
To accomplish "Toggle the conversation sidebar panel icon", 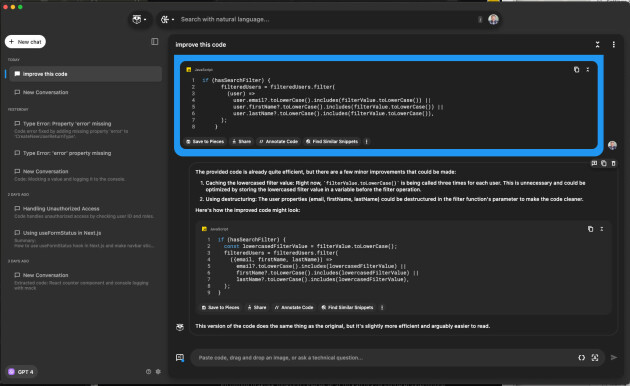I will pos(155,42).
